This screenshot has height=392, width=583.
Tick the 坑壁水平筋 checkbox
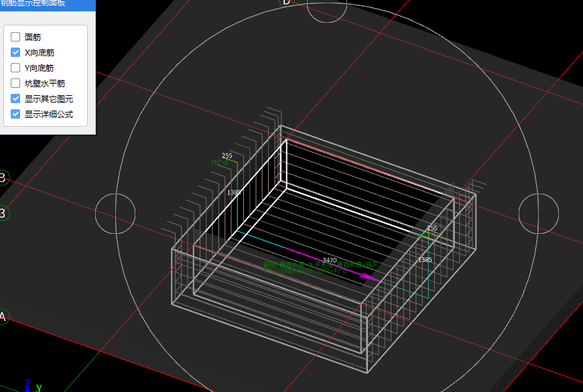15,83
